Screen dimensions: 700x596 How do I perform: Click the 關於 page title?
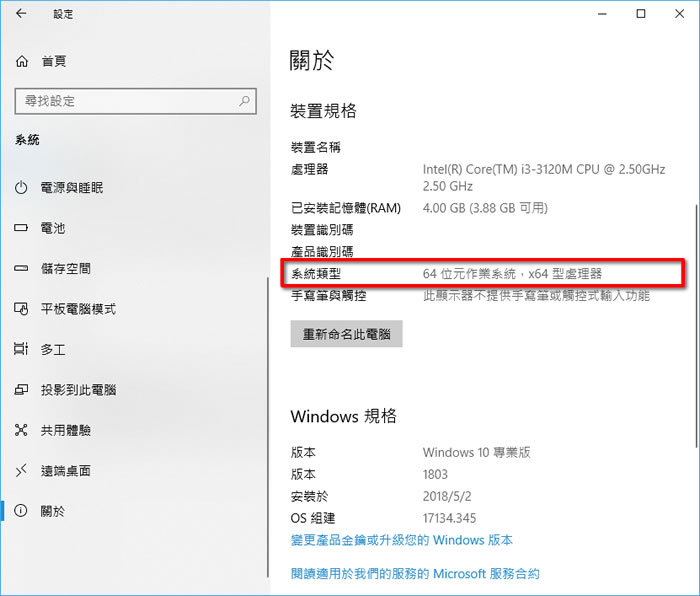pos(312,60)
